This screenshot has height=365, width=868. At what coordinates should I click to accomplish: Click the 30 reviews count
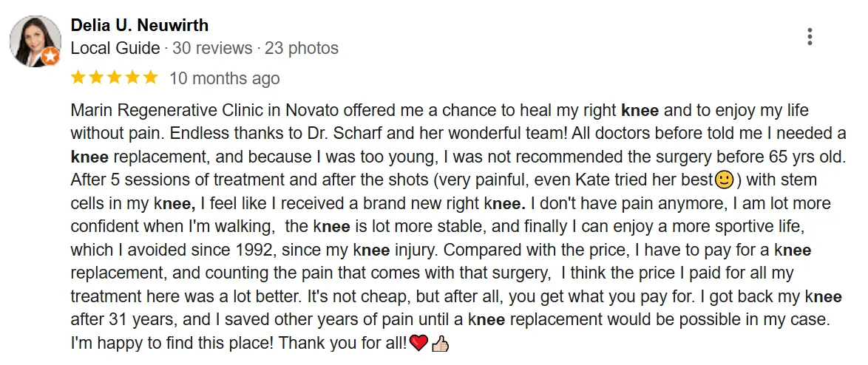tap(212, 49)
